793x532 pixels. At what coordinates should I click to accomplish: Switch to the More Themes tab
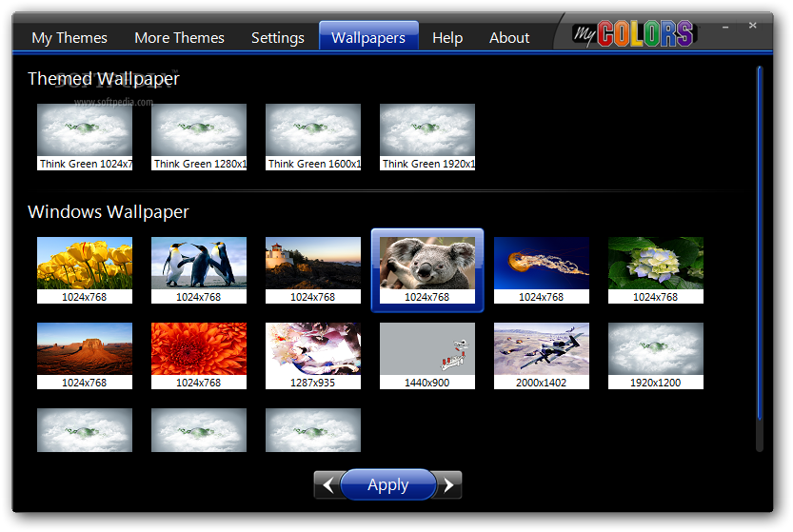pyautogui.click(x=179, y=38)
